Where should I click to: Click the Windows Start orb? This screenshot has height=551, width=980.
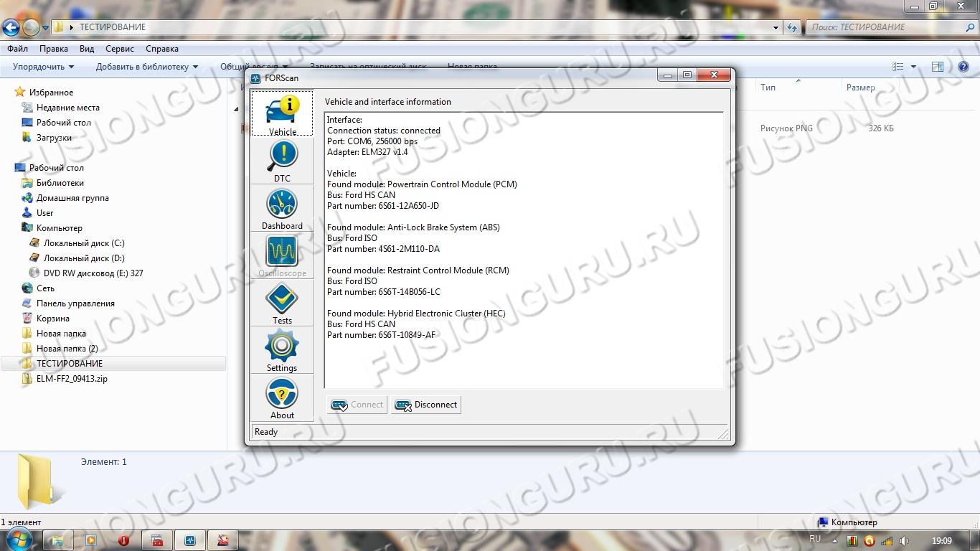[17, 540]
